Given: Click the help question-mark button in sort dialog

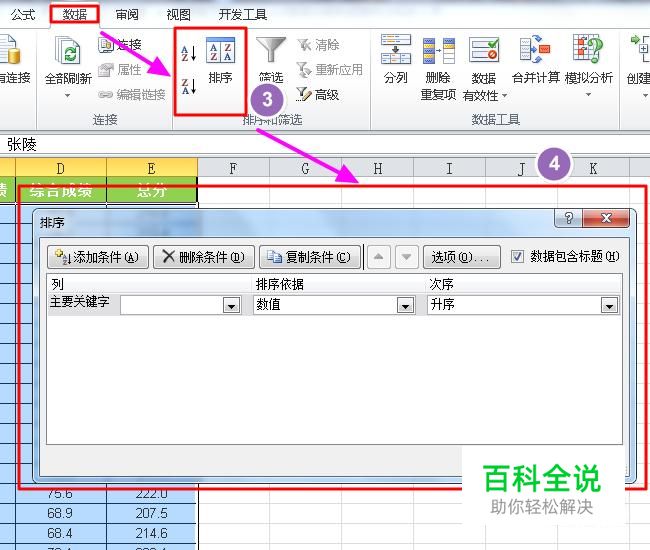Looking at the screenshot, I should click(568, 218).
